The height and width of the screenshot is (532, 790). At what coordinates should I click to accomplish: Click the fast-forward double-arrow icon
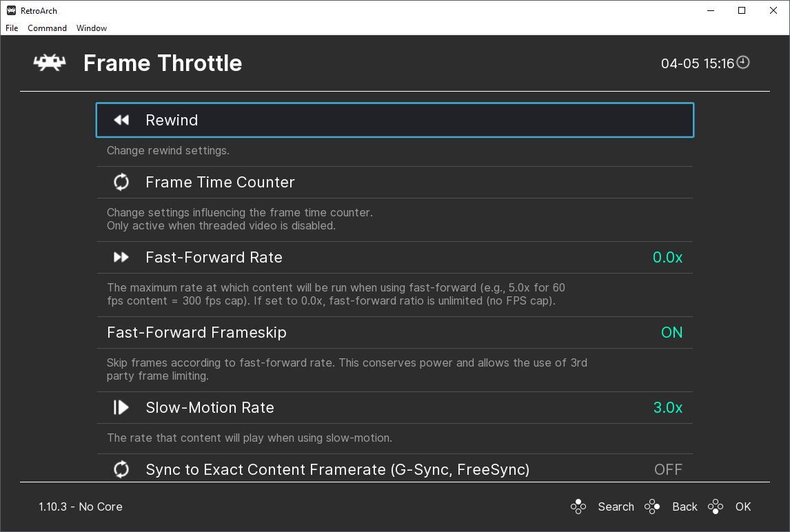click(121, 257)
